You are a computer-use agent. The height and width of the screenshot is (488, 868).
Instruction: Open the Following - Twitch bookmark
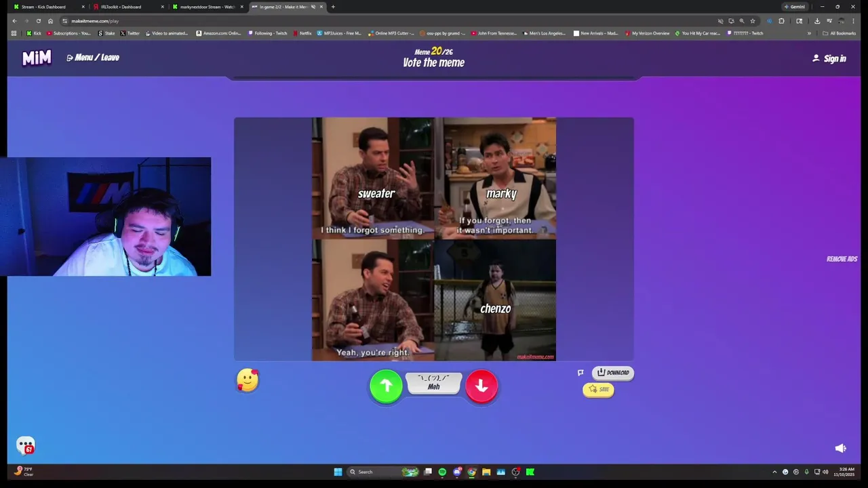pos(267,33)
